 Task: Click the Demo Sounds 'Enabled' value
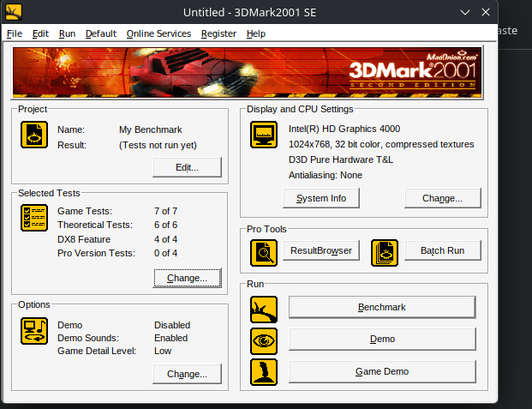(171, 338)
